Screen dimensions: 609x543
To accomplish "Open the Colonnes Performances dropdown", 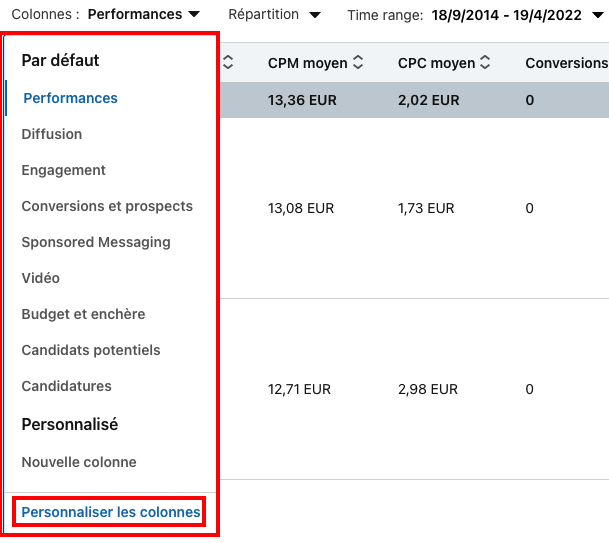I will pyautogui.click(x=143, y=15).
